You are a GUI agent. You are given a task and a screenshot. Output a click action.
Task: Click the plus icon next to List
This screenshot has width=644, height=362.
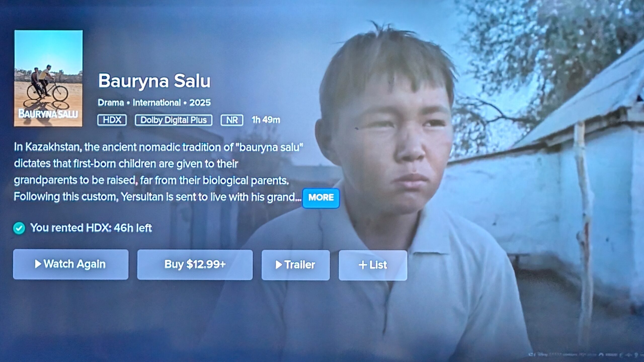363,265
